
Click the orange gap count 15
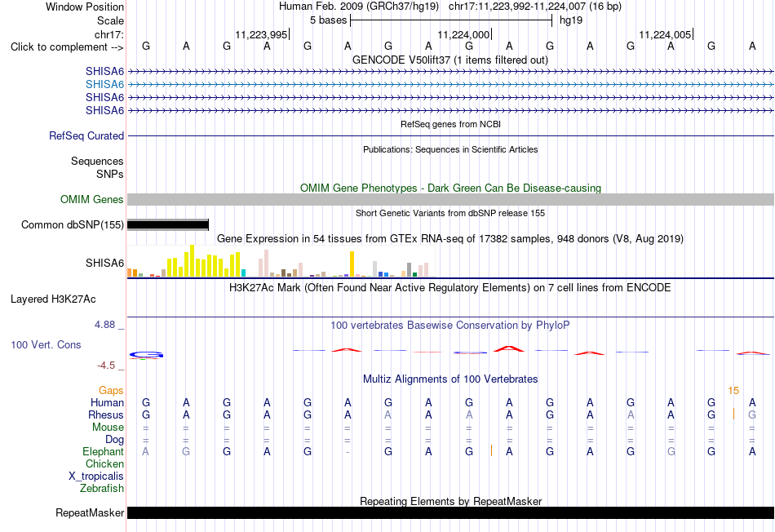tap(733, 391)
